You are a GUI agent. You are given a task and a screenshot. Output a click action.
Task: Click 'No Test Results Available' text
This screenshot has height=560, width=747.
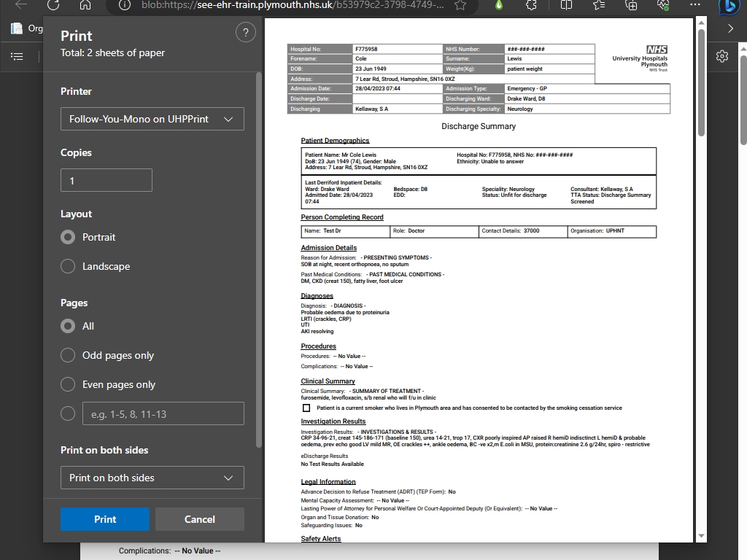pyautogui.click(x=332, y=464)
